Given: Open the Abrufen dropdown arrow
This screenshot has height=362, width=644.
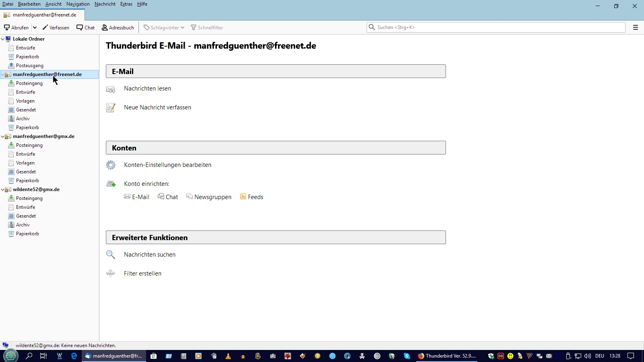Looking at the screenshot, I should click(35, 27).
